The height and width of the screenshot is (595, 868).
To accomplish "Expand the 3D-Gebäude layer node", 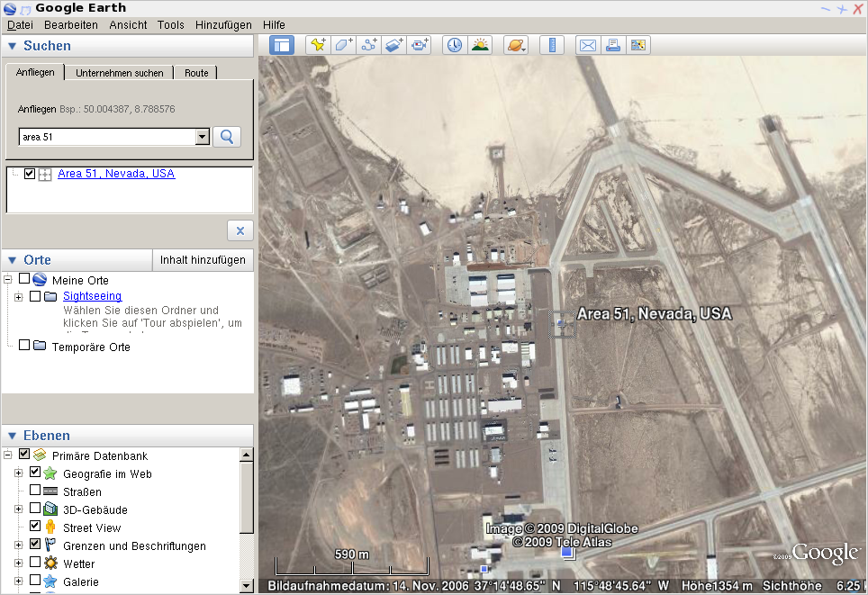I will point(18,509).
